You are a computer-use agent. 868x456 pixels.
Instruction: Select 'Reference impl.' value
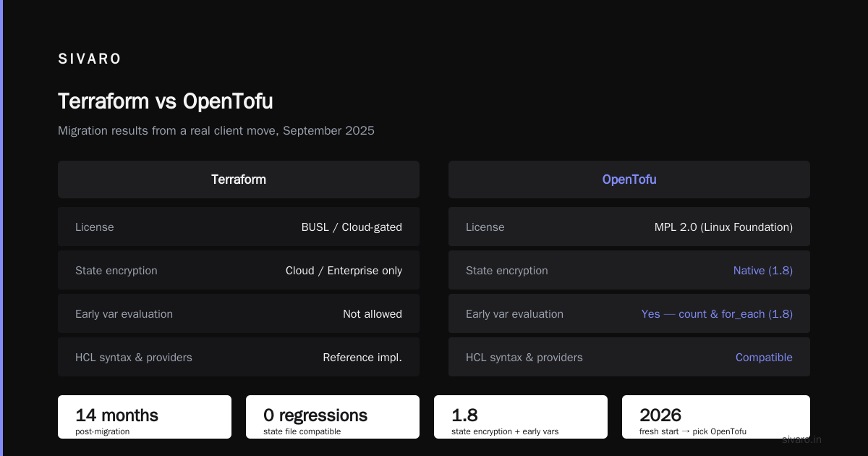pos(362,358)
